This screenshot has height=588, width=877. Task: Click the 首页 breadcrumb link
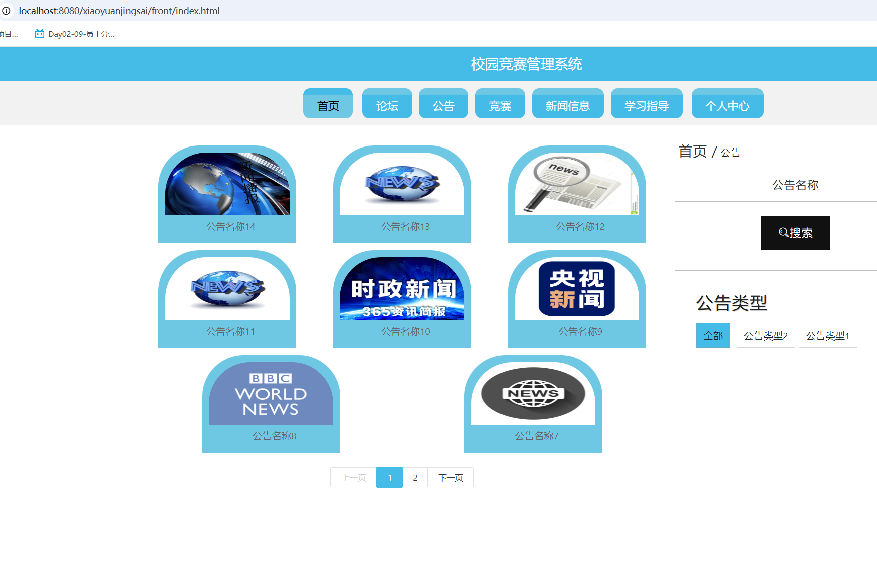692,151
